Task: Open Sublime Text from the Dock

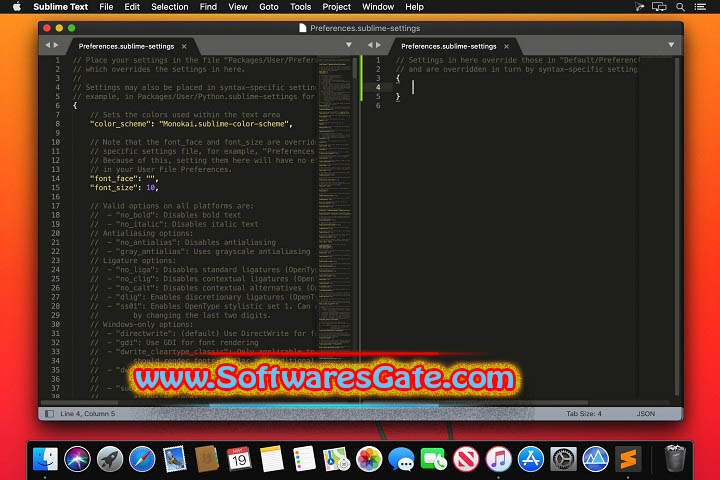Action: [x=628, y=458]
